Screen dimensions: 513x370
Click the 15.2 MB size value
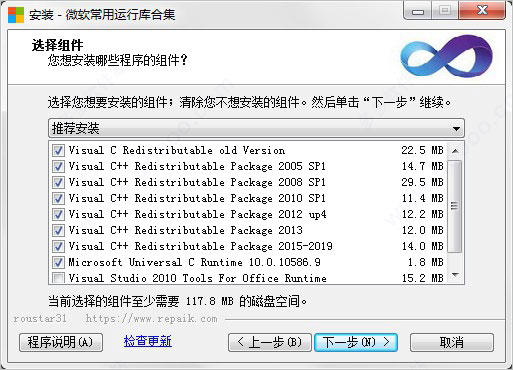pyautogui.click(x=422, y=278)
